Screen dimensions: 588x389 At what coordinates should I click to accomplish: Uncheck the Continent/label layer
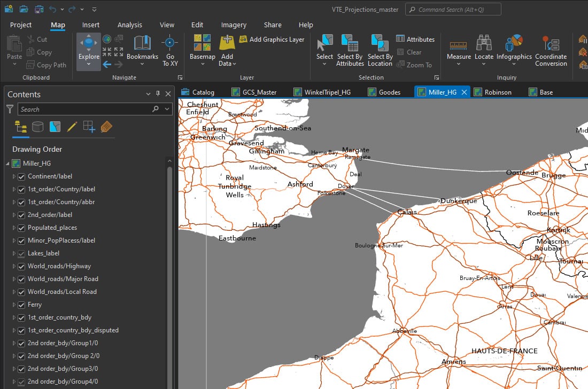[22, 176]
